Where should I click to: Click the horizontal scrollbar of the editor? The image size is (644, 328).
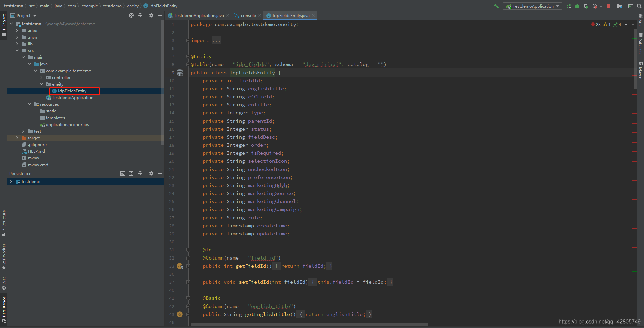point(309,325)
